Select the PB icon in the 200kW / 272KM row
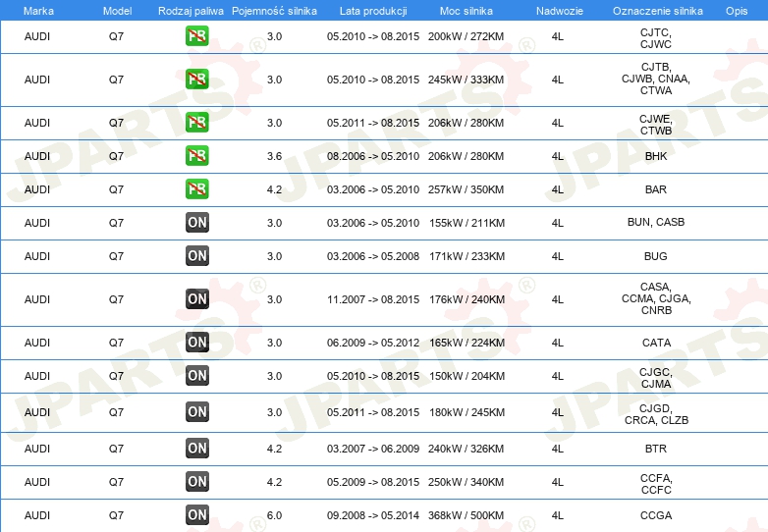768x532 pixels. [x=197, y=37]
